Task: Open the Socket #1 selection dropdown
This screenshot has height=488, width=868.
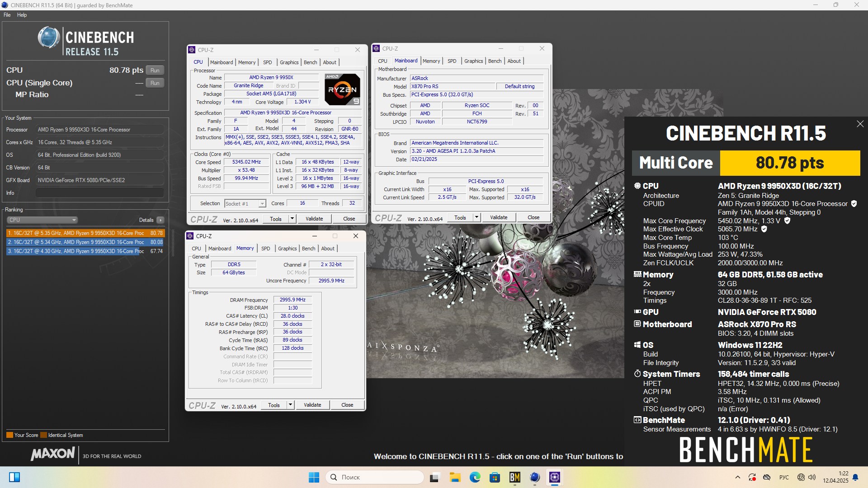Action: [245, 204]
